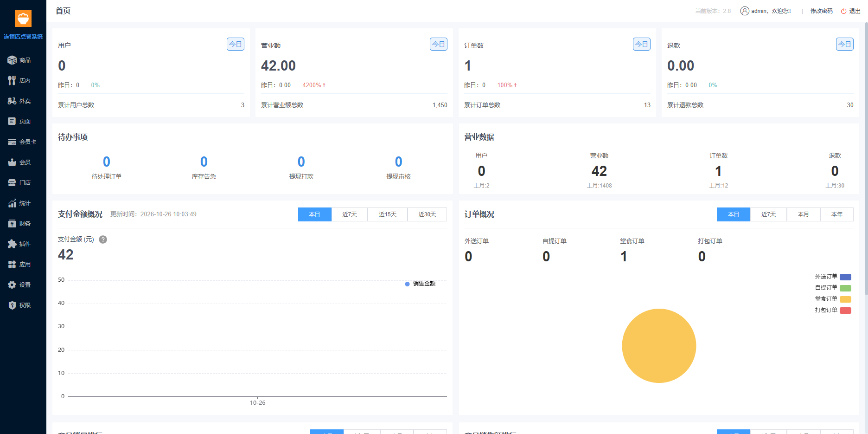The image size is (868, 434).
Task: Click 今日 button on 营业额 card
Action: coord(439,44)
